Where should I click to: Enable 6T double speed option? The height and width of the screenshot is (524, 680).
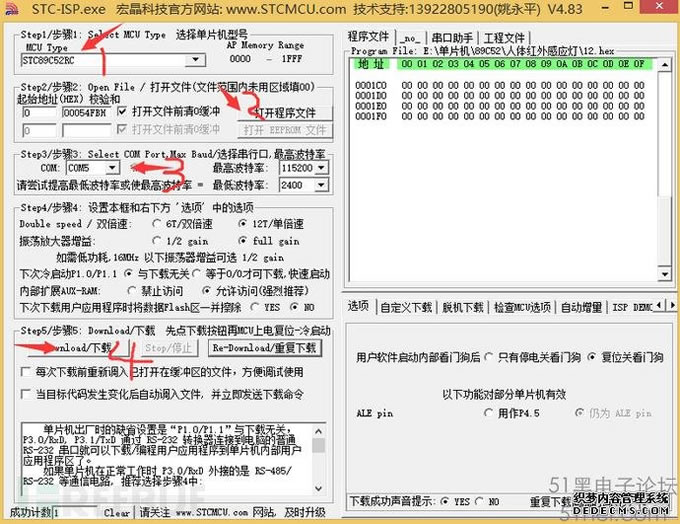pos(156,224)
